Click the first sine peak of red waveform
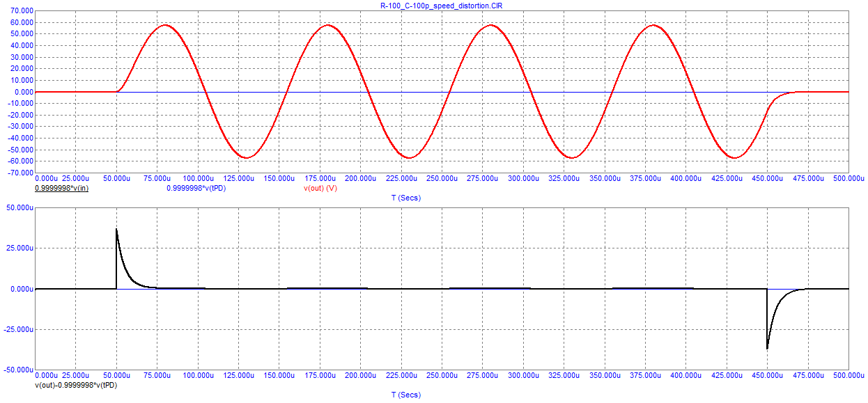Screen dimensions: 868x403 (x=166, y=26)
